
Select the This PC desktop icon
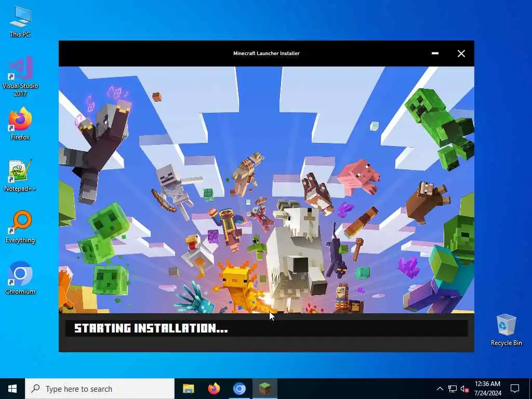pos(20,22)
